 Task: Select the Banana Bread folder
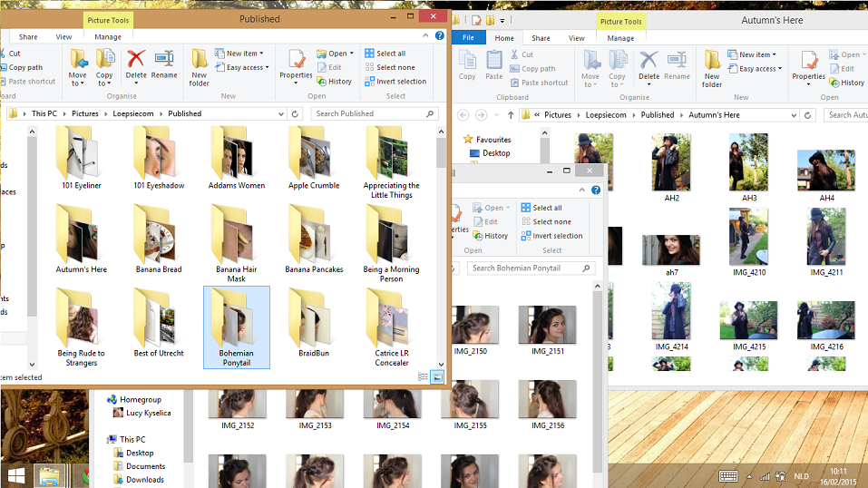[159, 239]
